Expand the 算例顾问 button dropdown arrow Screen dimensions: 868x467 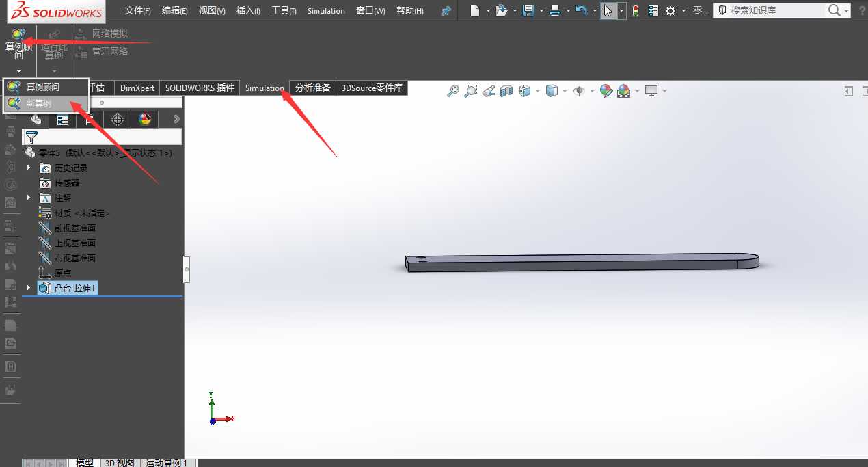[x=18, y=71]
